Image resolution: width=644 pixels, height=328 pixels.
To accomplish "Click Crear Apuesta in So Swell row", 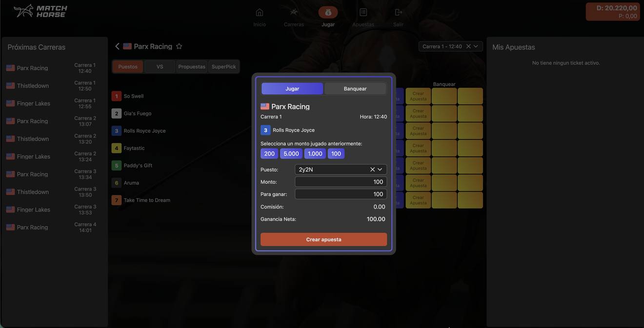I will pos(418,96).
